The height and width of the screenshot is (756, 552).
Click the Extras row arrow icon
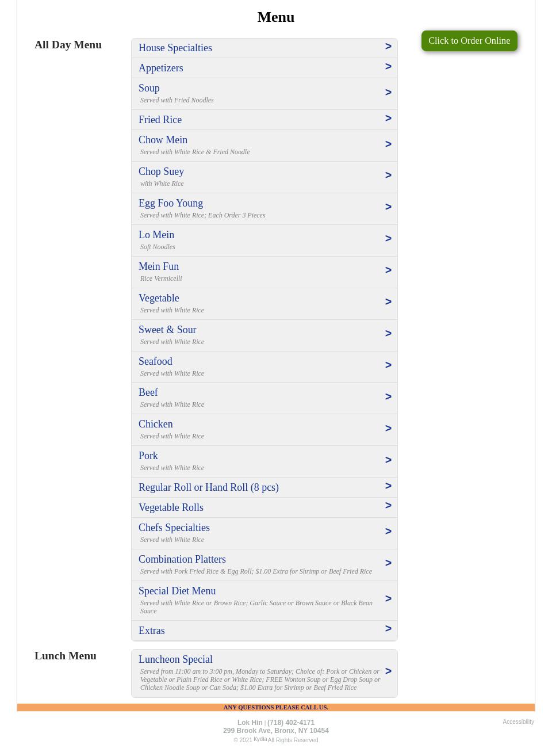[x=388, y=629]
